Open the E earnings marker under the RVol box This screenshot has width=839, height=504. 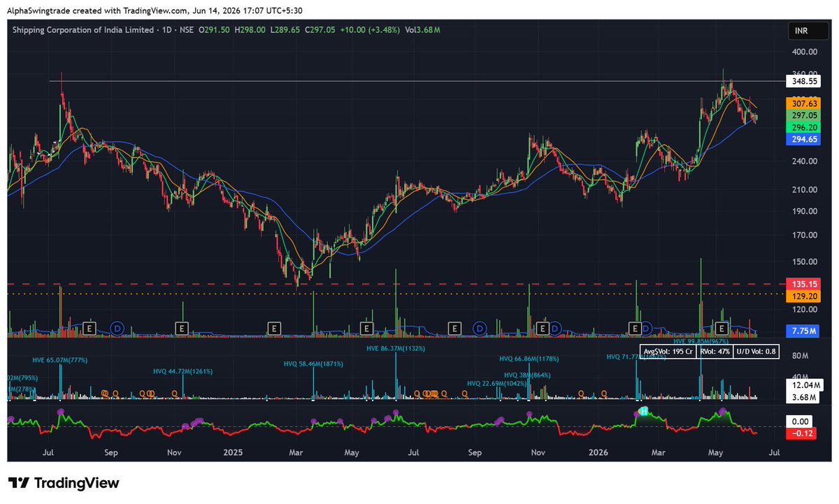[x=722, y=327]
